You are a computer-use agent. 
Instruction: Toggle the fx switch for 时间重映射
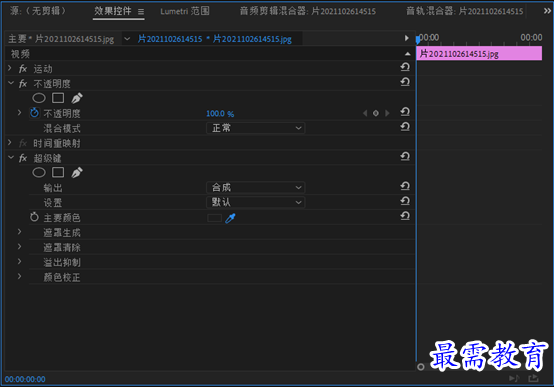pos(23,143)
